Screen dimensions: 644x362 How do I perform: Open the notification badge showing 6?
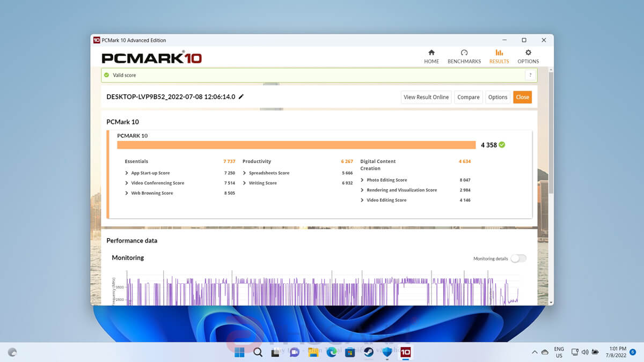point(633,352)
